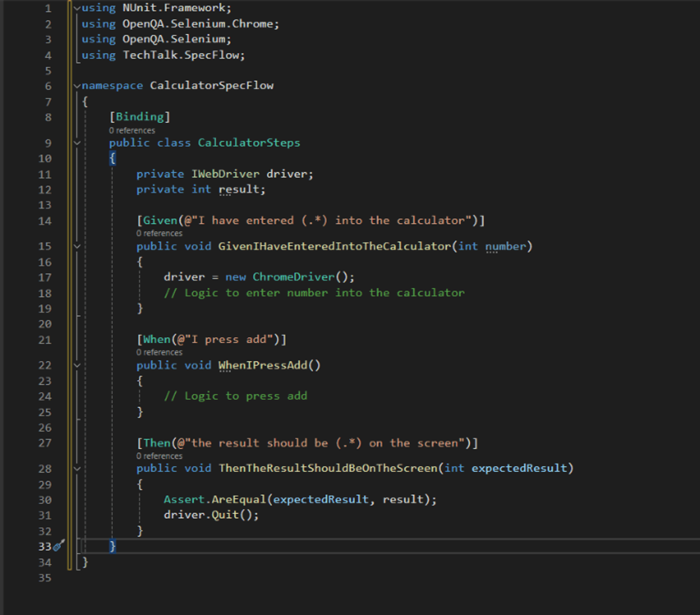
Task: Click line number 20 in the gutter
Action: (x=45, y=324)
